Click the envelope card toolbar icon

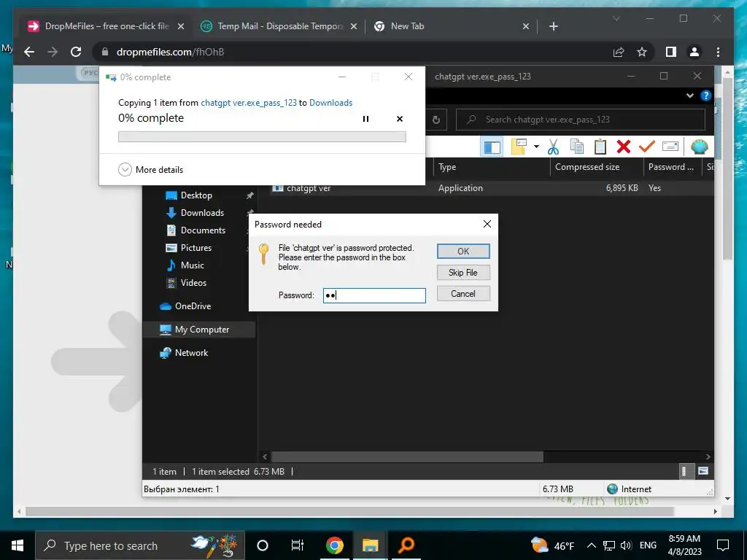click(x=670, y=147)
